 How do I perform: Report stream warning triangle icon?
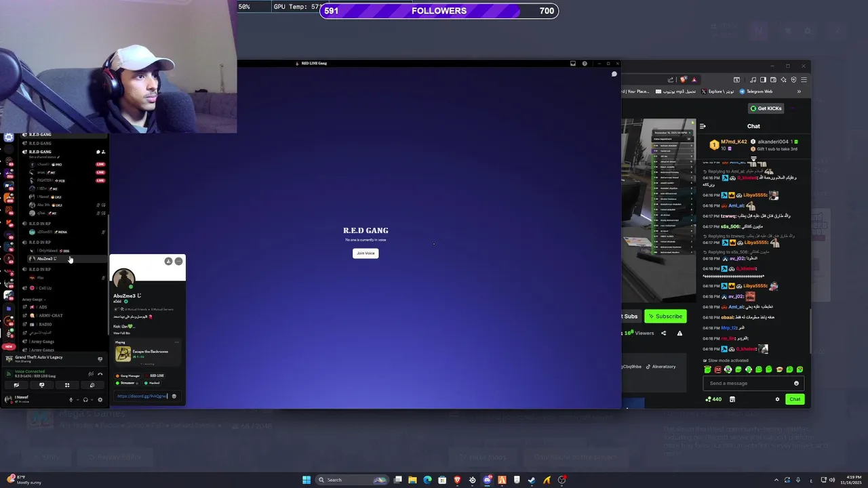[679, 333]
